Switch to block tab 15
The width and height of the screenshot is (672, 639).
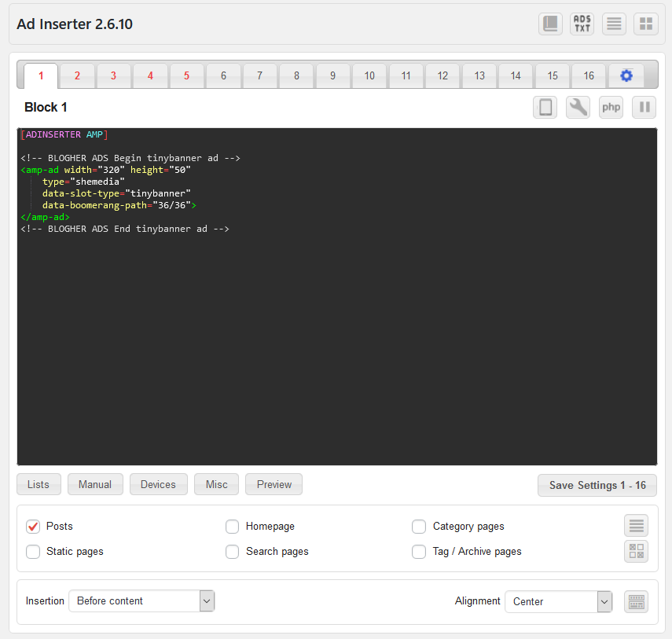553,76
